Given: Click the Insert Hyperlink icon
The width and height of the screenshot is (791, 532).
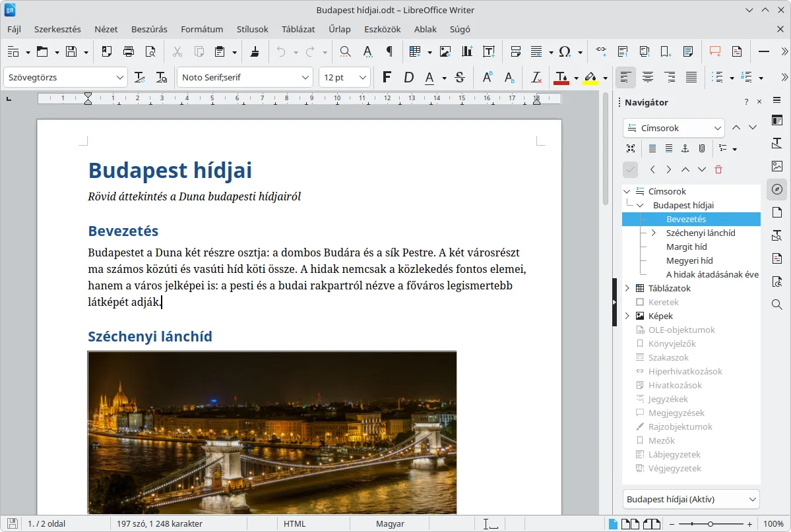Looking at the screenshot, I should (601, 51).
